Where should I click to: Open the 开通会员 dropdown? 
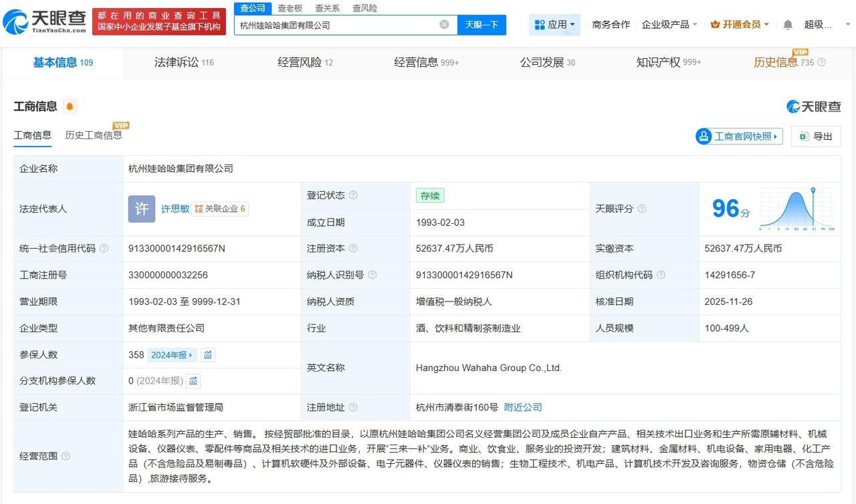[740, 25]
